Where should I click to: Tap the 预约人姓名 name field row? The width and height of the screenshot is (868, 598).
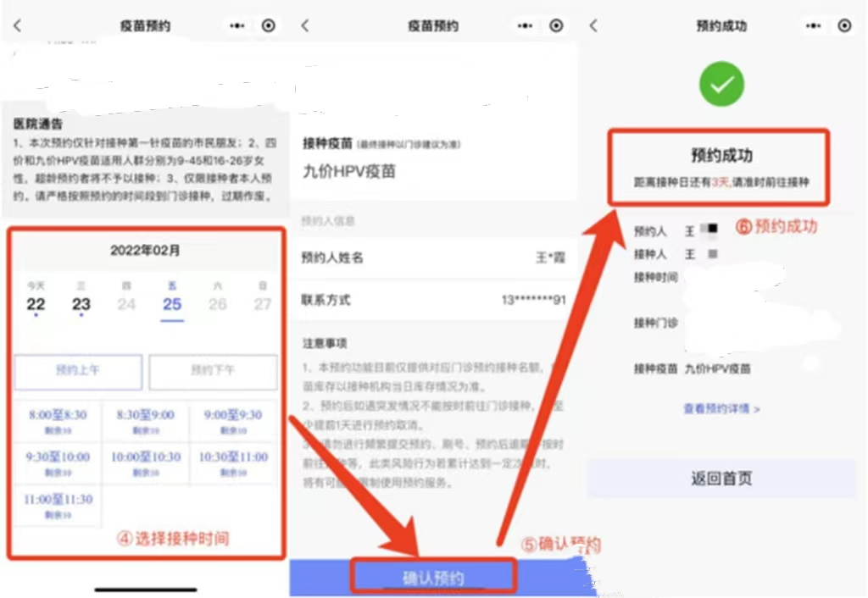point(433,257)
